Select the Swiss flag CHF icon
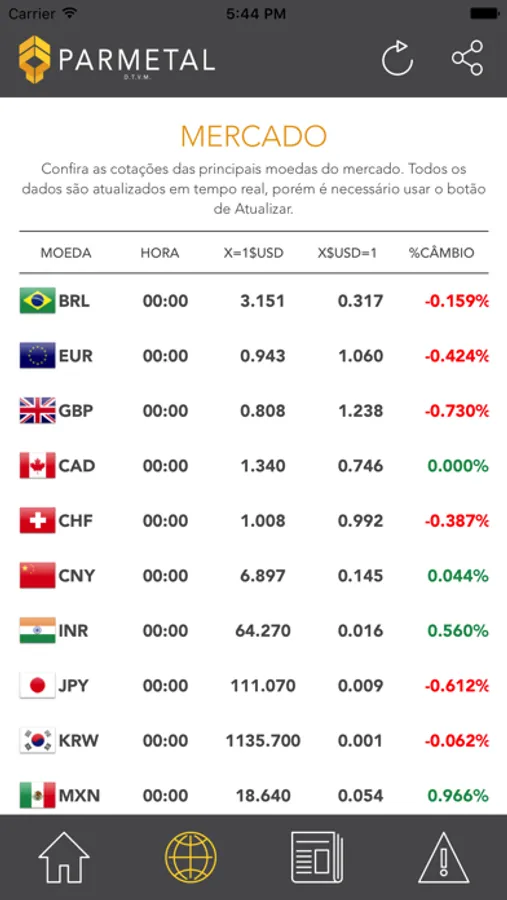Screen dimensions: 507x900 coord(37,521)
